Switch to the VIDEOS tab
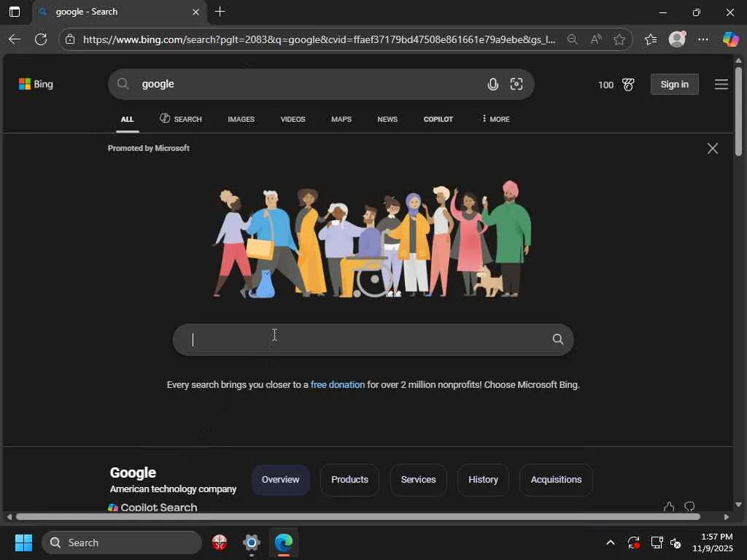This screenshot has height=560, width=747. 293,119
